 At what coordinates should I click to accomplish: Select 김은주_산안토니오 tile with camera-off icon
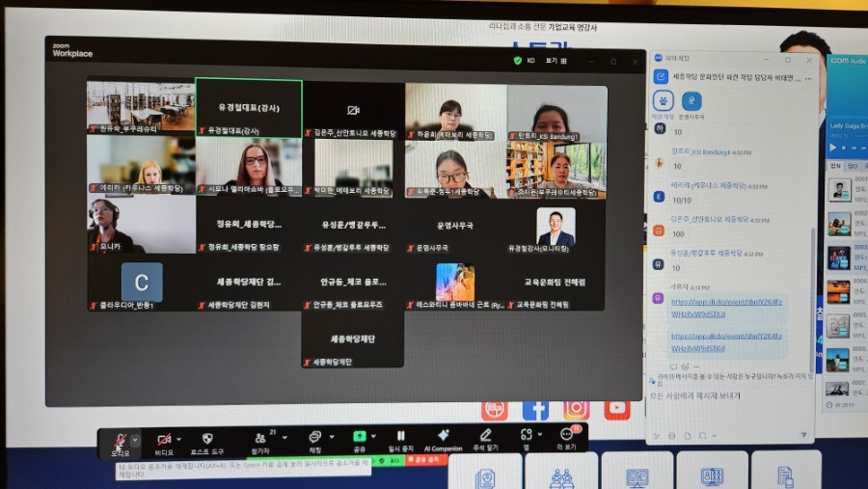pyautogui.click(x=353, y=110)
